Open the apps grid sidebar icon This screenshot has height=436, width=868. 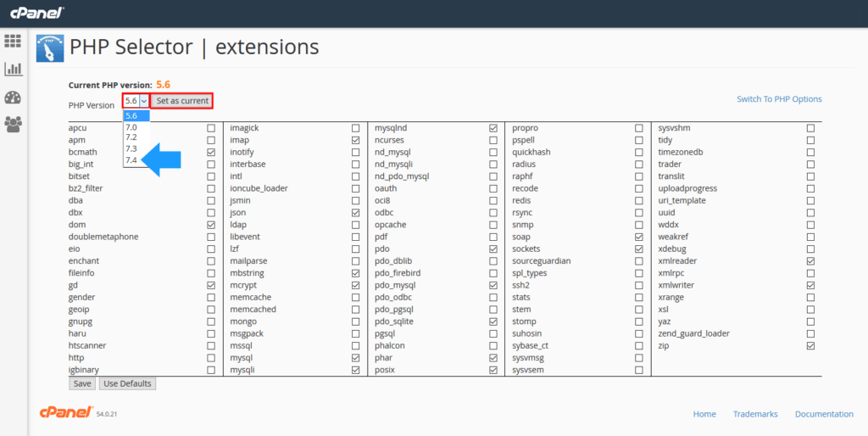(x=13, y=41)
